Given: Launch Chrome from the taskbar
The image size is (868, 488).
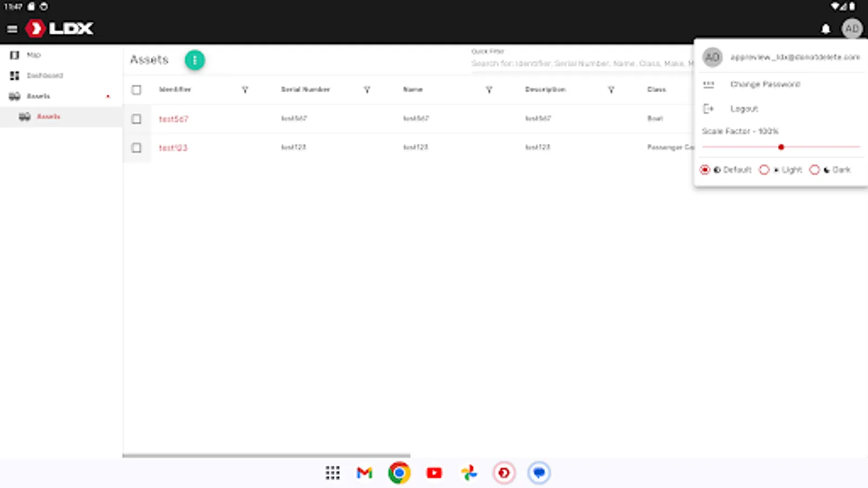Looking at the screenshot, I should pos(399,473).
